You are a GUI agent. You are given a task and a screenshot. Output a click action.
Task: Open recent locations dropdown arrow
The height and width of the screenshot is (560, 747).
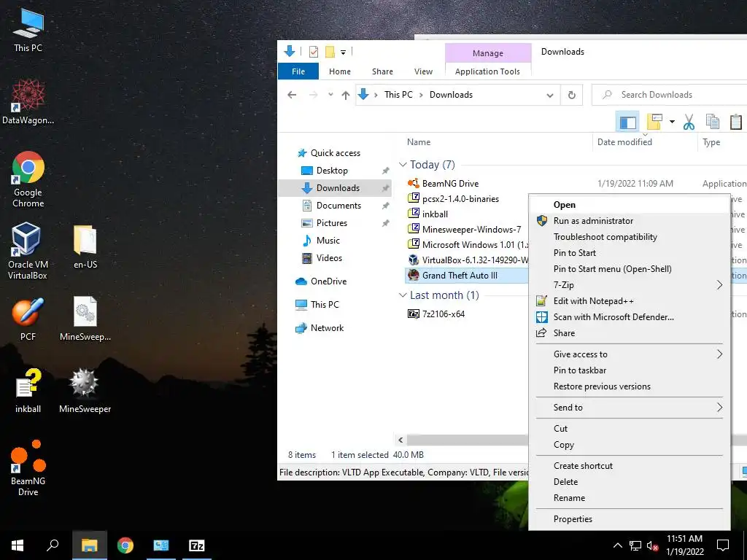[330, 95]
